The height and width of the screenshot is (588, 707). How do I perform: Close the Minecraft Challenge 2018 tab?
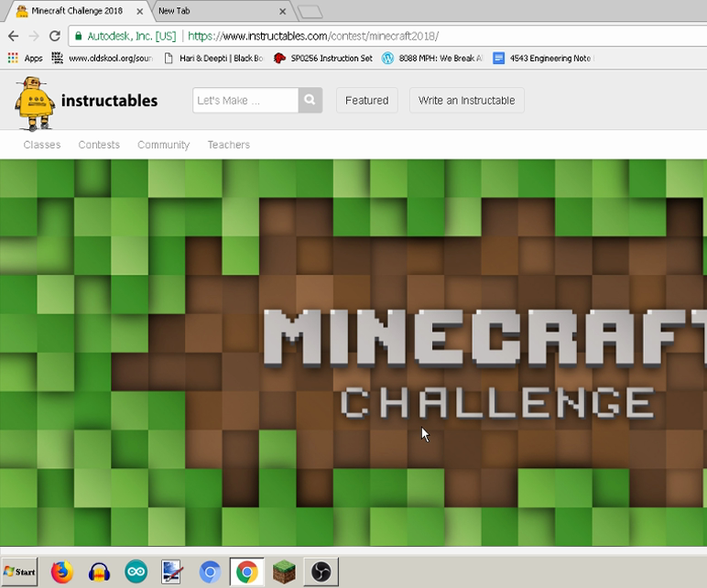[140, 11]
